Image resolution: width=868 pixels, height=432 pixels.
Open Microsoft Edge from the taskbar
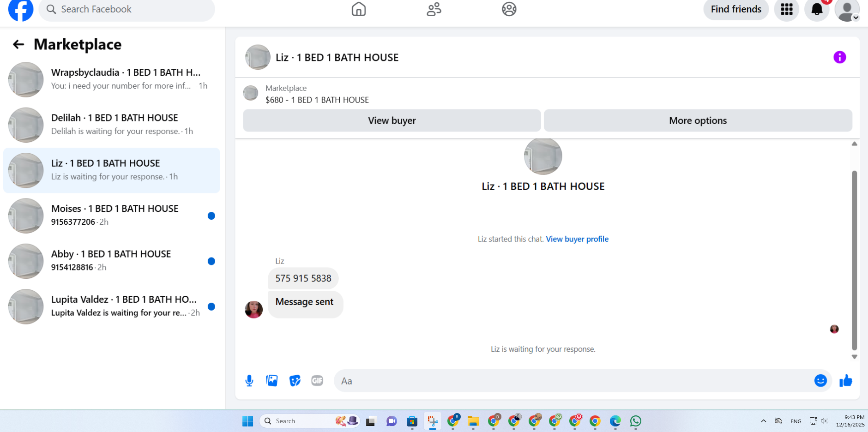[615, 421]
